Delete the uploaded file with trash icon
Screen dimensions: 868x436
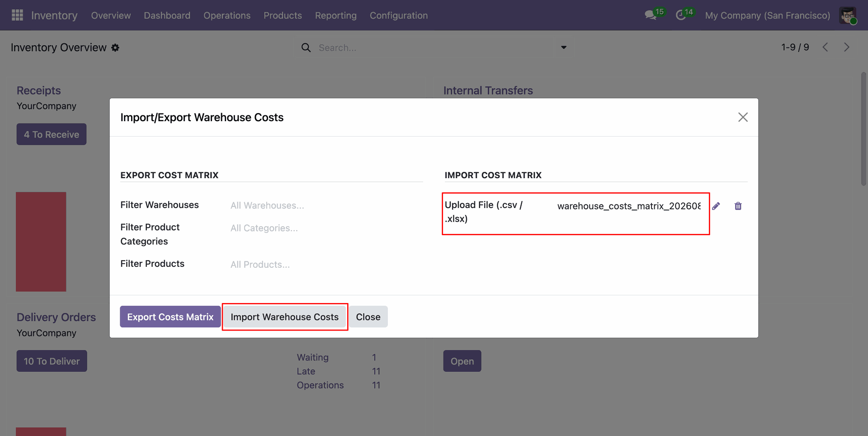738,206
